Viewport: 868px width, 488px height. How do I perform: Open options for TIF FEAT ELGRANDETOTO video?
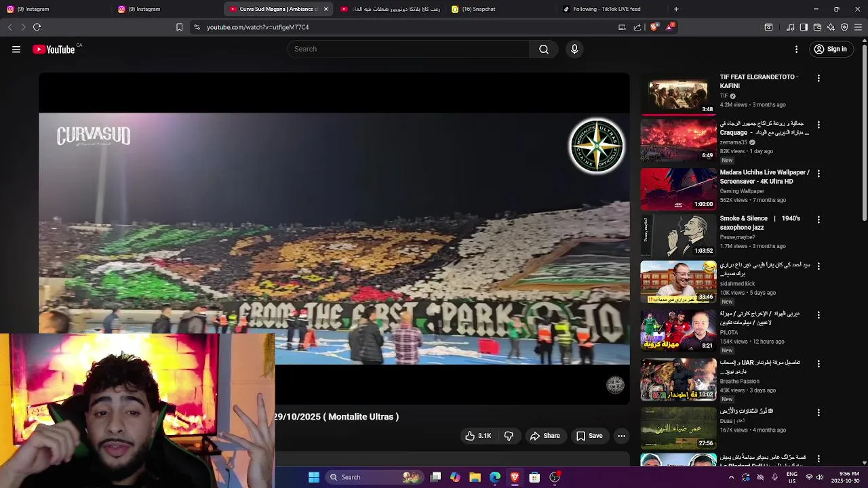click(818, 79)
